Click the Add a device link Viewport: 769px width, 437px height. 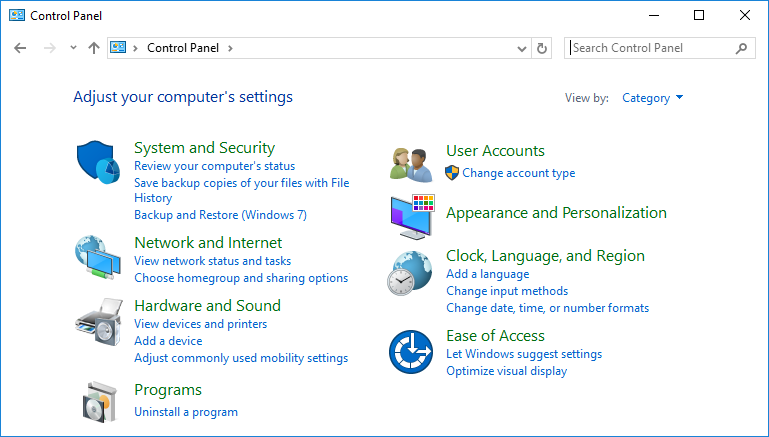pyautogui.click(x=168, y=341)
